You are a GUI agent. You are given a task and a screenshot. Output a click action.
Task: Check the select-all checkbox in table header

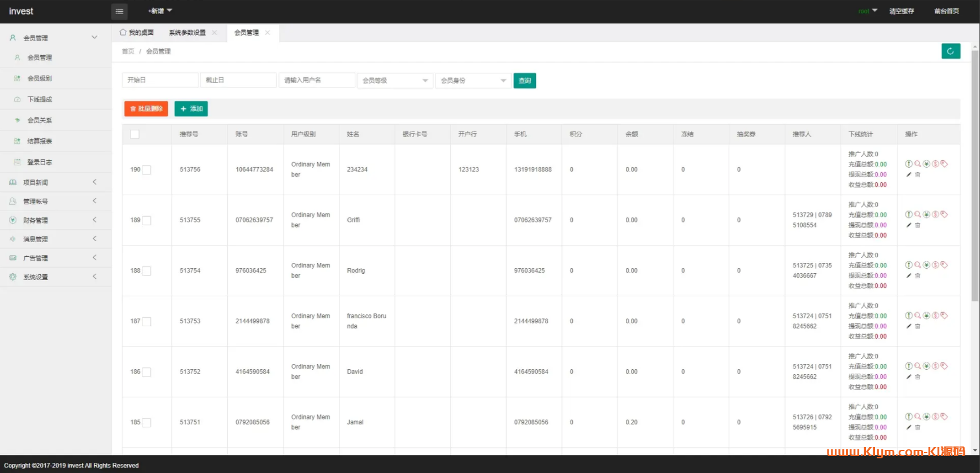click(134, 134)
